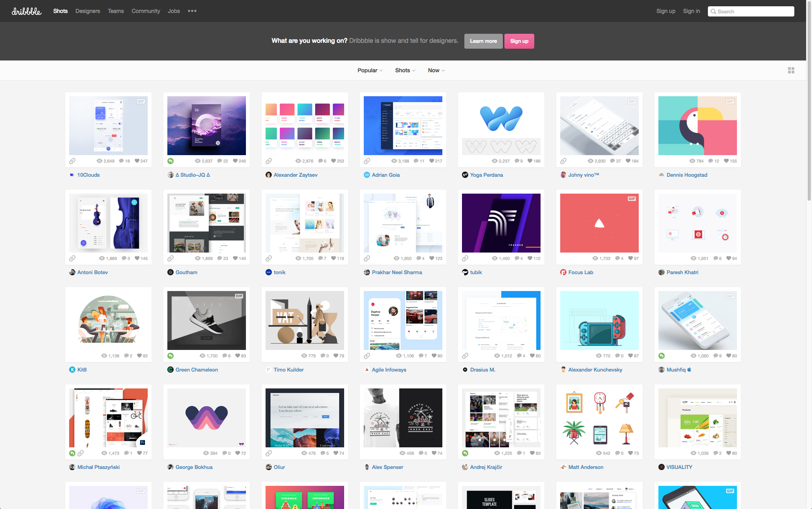Click heart icon on 10Clouds shot
Viewport: 812px width, 509px height.
pos(137,161)
